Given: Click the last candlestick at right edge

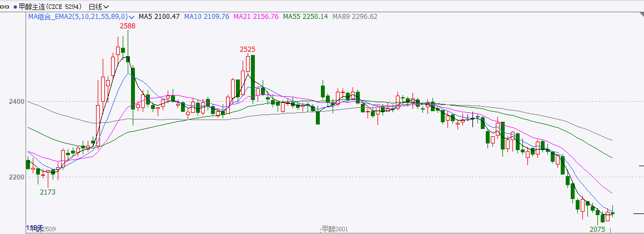Looking at the screenshot, I should tap(613, 213).
